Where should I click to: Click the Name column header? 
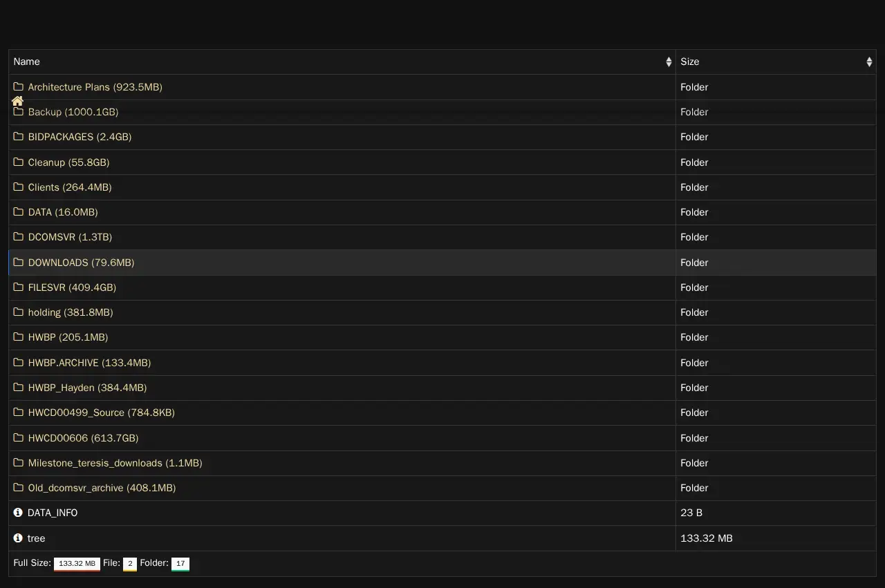point(27,61)
